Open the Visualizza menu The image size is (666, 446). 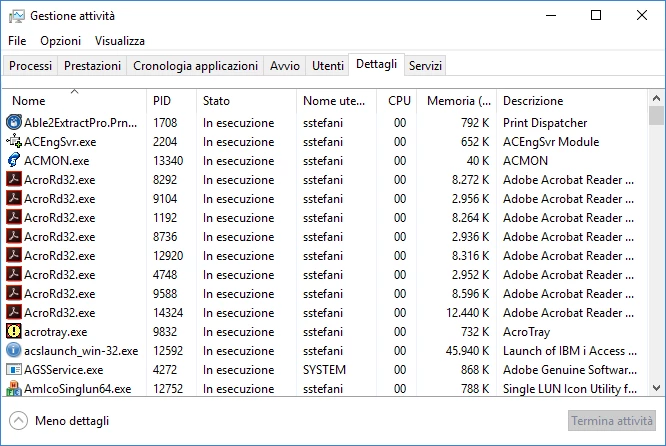pyautogui.click(x=120, y=41)
